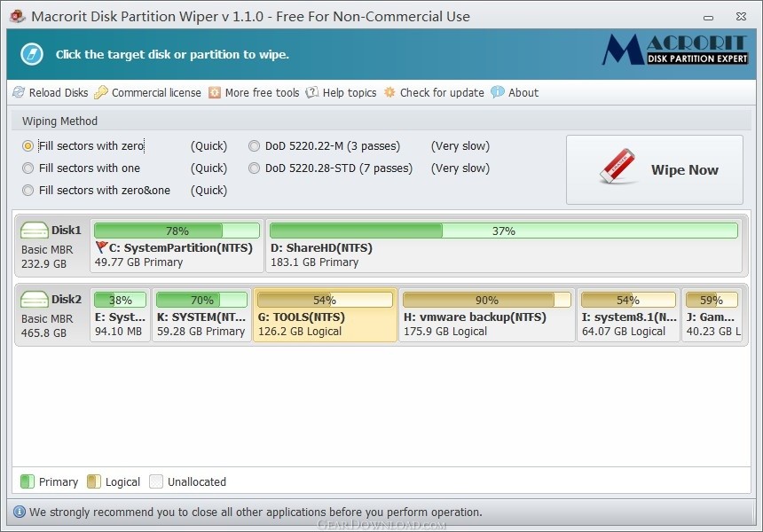Open Help topics icon
The height and width of the screenshot is (532, 763).
(312, 92)
